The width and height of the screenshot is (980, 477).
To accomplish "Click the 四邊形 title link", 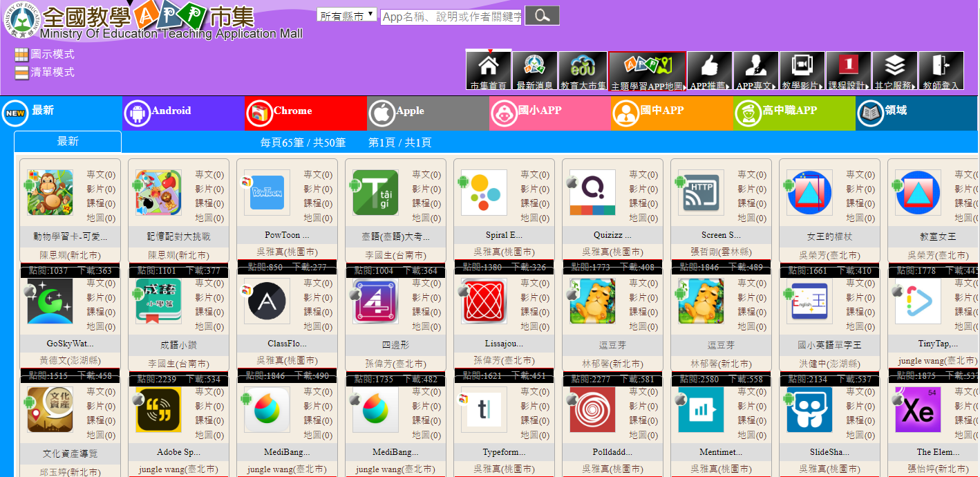I will 395,345.
